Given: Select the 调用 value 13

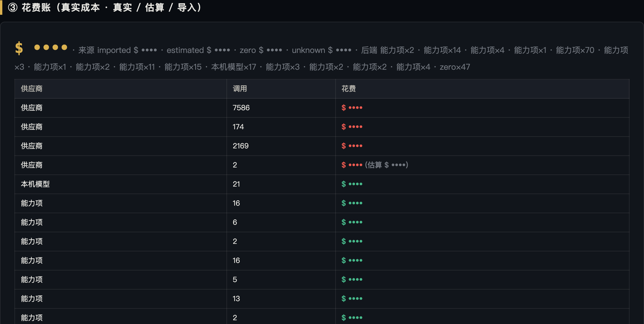Looking at the screenshot, I should [x=236, y=299].
